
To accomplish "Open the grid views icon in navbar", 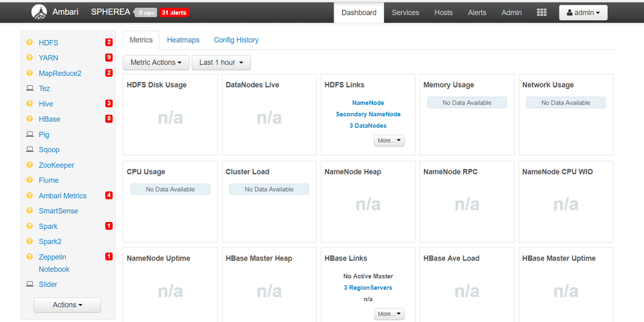I will click(541, 12).
